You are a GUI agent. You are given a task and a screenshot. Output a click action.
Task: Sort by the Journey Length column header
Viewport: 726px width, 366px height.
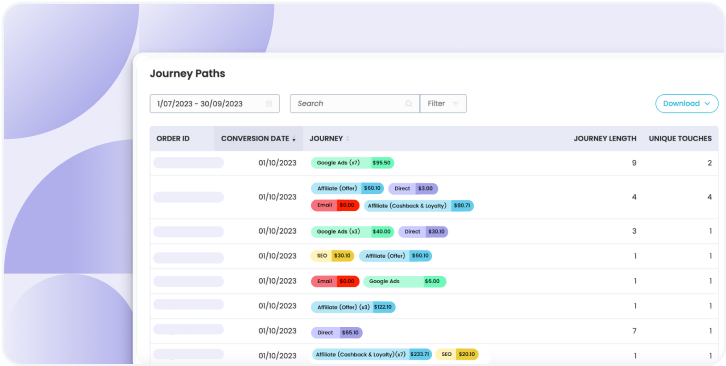(x=605, y=139)
